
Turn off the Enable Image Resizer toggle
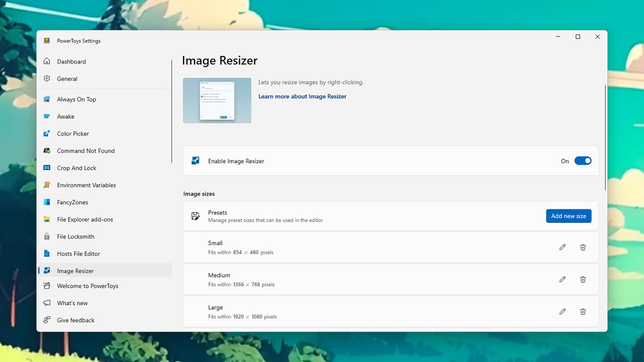point(582,161)
